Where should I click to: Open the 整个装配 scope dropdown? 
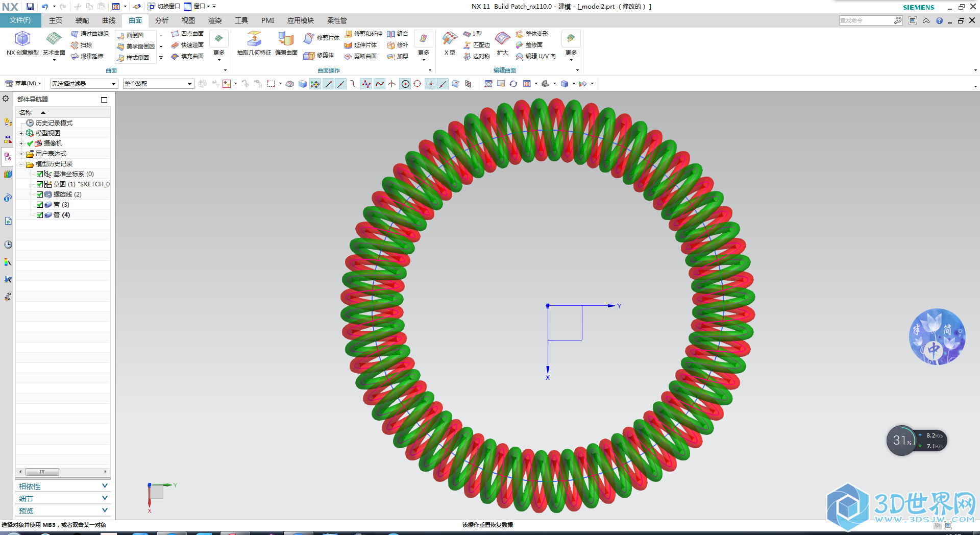click(x=158, y=84)
